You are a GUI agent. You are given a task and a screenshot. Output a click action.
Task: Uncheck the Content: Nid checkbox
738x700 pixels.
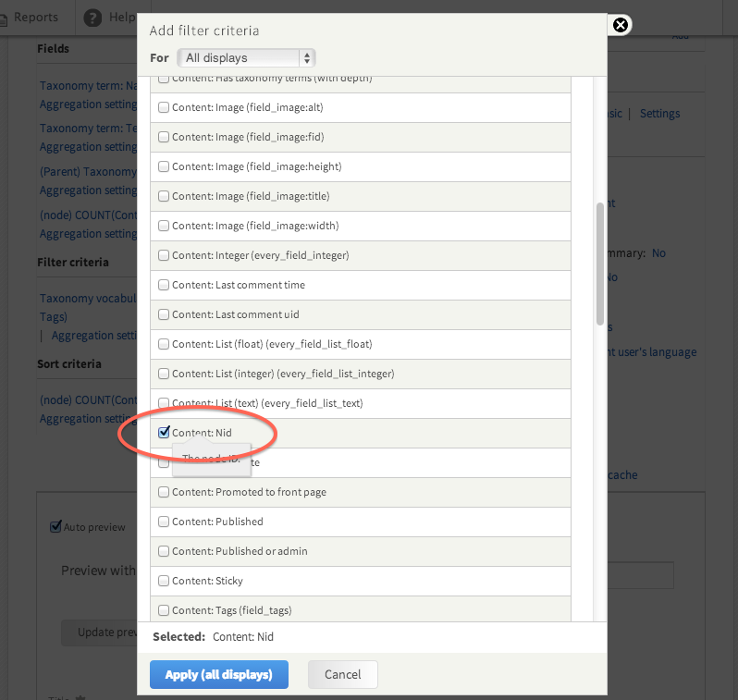tap(164, 432)
